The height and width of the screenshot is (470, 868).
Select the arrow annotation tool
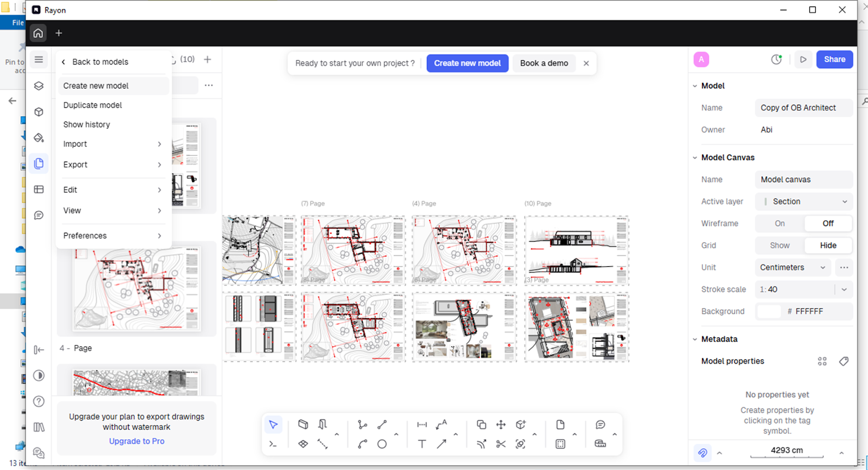(x=442, y=444)
